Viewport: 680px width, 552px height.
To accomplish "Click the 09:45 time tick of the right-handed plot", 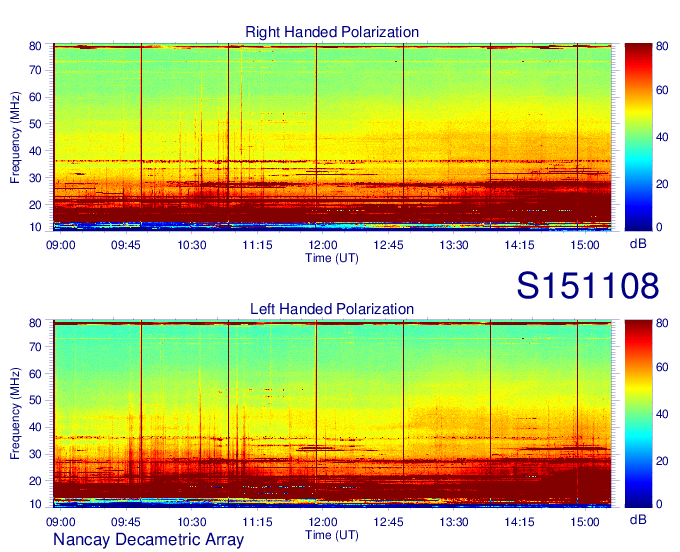I will (126, 245).
